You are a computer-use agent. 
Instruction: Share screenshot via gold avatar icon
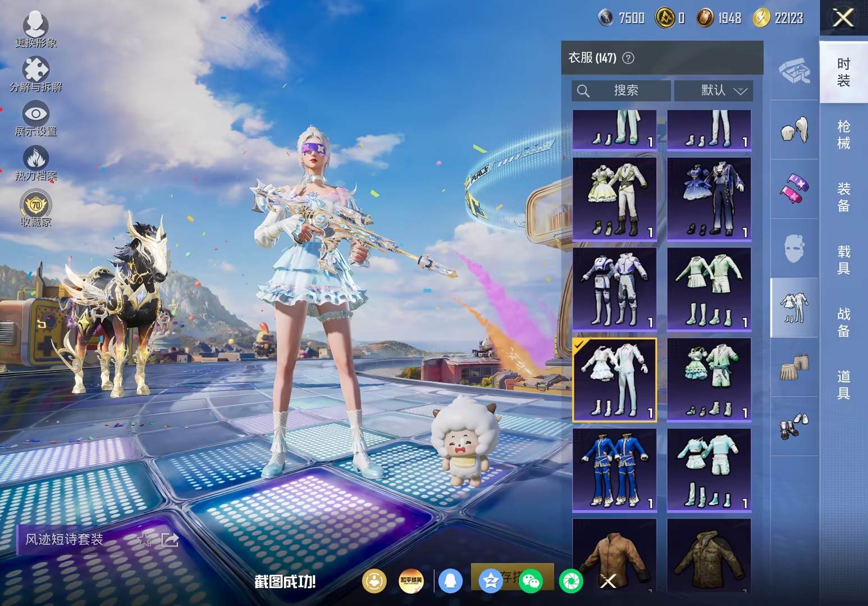pos(374,581)
